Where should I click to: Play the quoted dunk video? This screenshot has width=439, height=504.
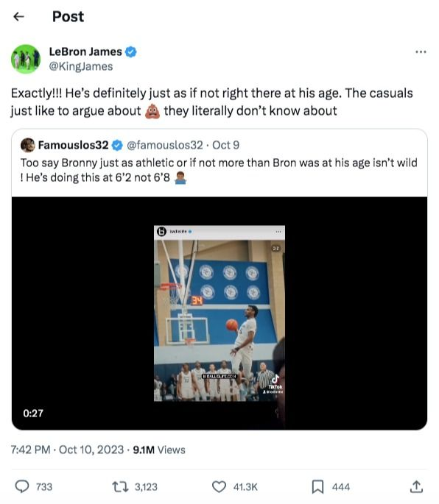(x=219, y=313)
